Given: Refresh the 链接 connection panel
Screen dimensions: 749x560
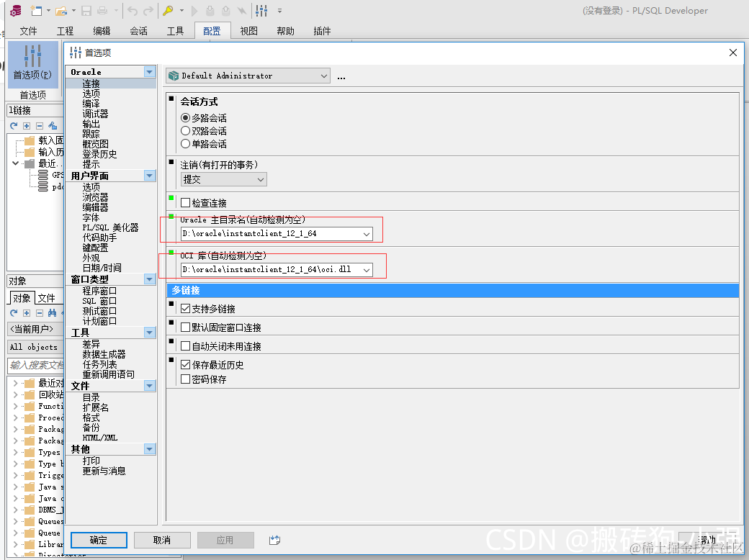Looking at the screenshot, I should point(14,125).
